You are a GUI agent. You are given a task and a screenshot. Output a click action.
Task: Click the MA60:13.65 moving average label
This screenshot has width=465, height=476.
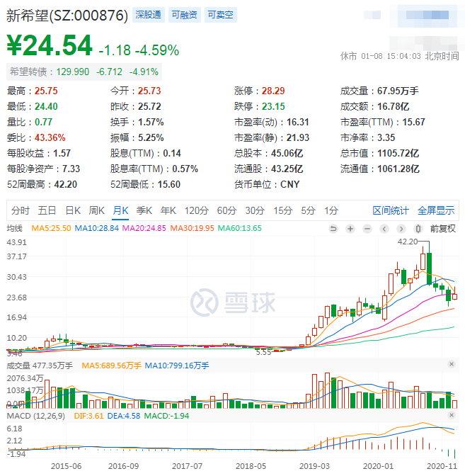240,228
